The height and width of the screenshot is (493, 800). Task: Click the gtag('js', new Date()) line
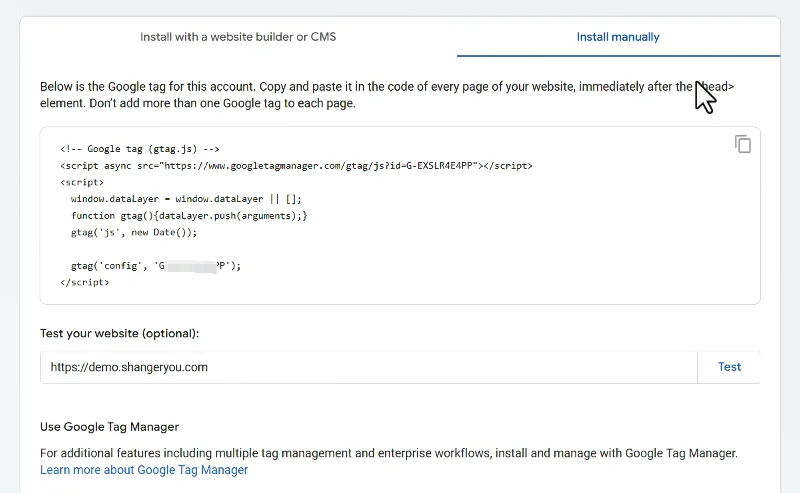pos(134,233)
